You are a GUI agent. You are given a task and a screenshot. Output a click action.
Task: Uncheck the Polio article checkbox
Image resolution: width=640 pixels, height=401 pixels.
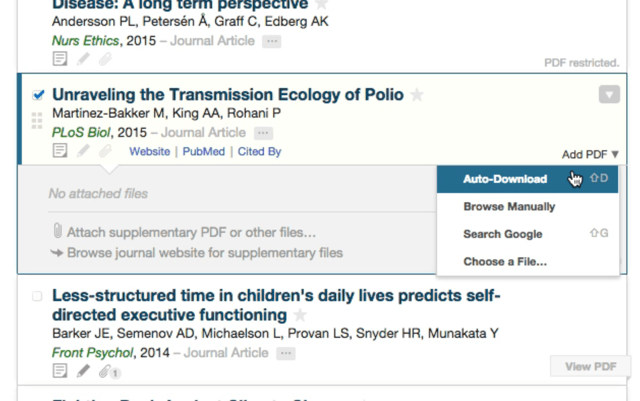(38, 95)
